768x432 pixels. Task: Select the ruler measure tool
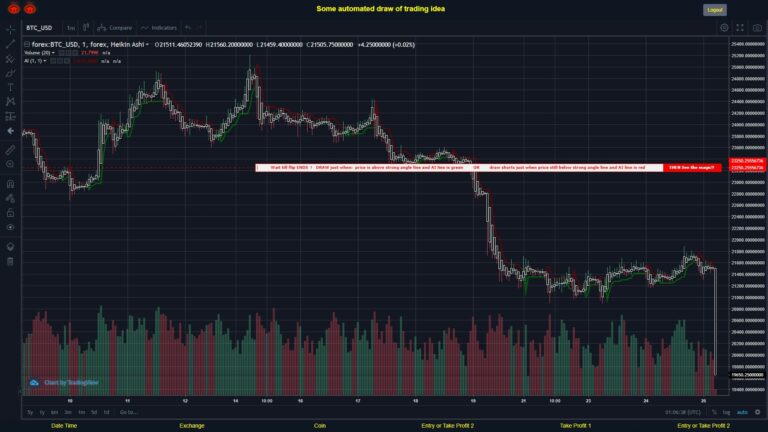pyautogui.click(x=10, y=150)
